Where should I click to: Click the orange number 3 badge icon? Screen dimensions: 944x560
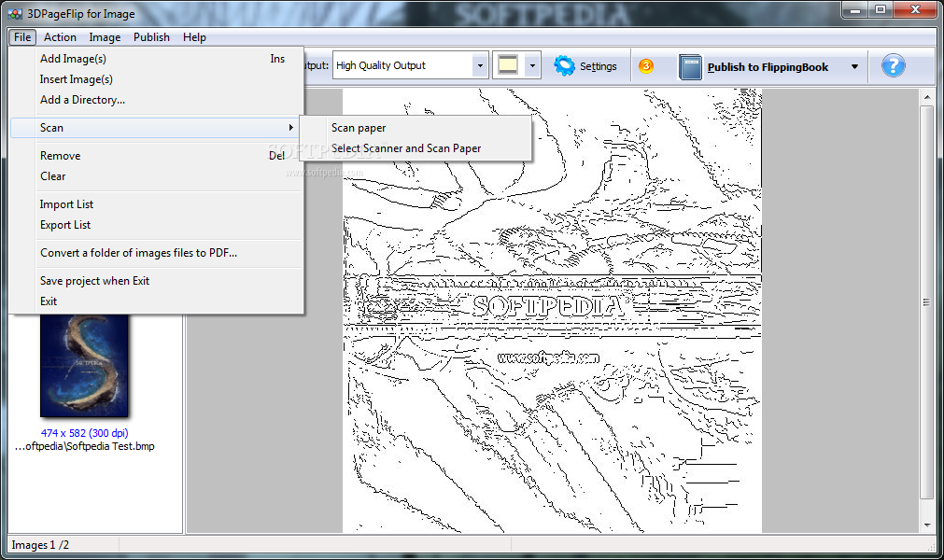[646, 65]
